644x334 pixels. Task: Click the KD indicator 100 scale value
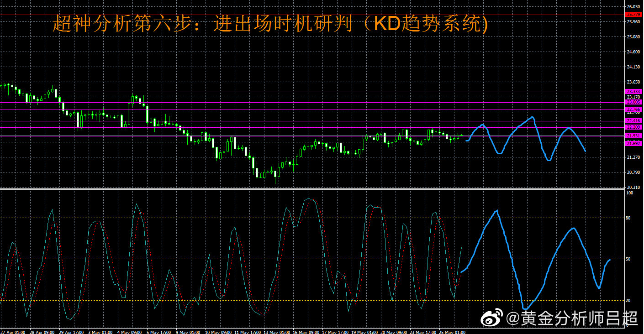coord(630,193)
